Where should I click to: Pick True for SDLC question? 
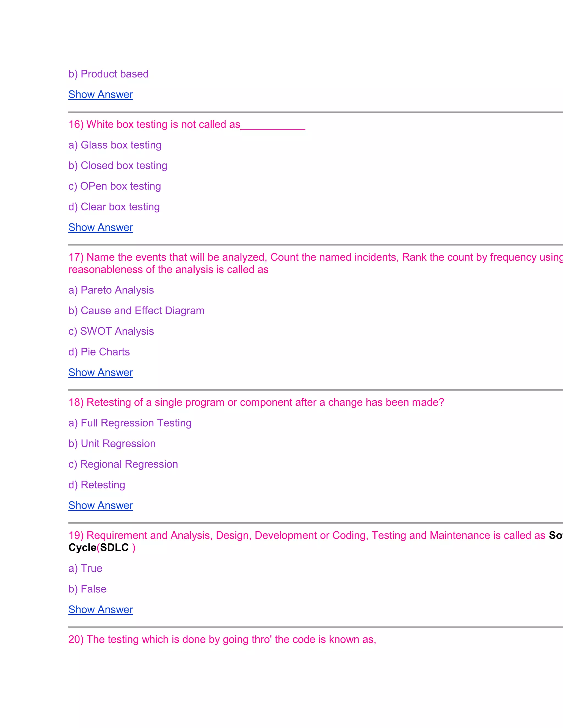tap(85, 568)
